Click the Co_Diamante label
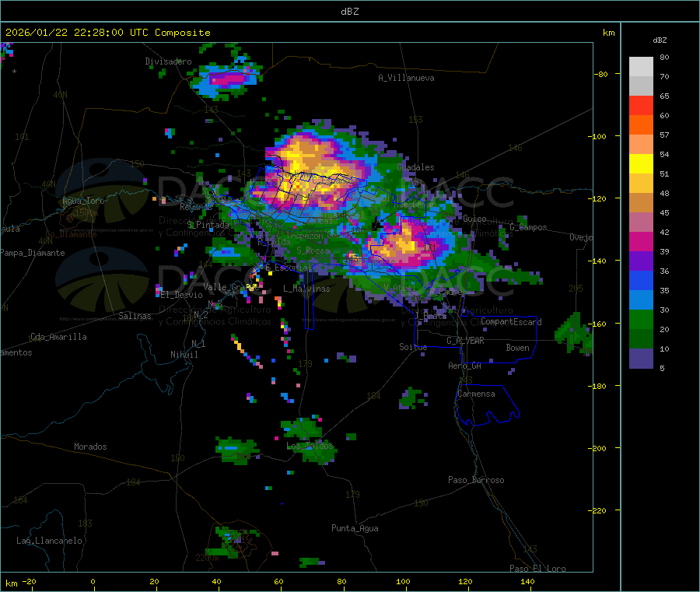700x592 pixels. 71,234
